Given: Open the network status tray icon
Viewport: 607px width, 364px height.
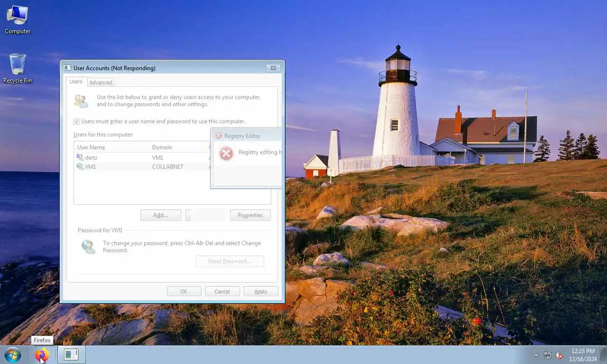Looking at the screenshot, I should pos(548,355).
